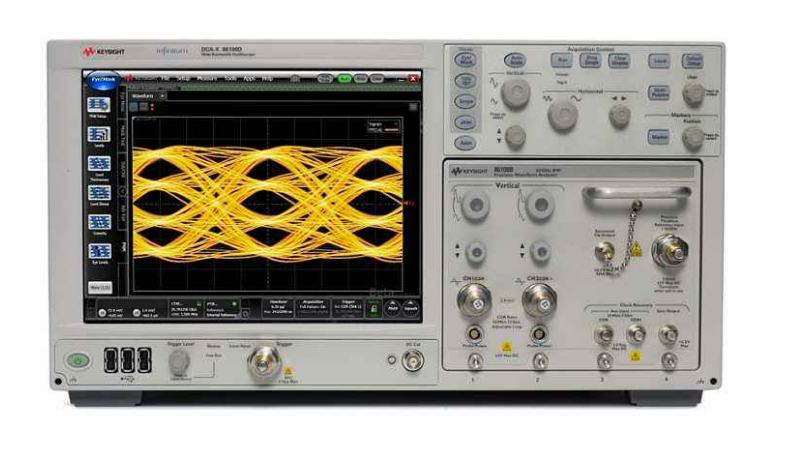The image size is (810, 473).
Task: Click the front-panel Jitter mode button
Action: [465, 122]
